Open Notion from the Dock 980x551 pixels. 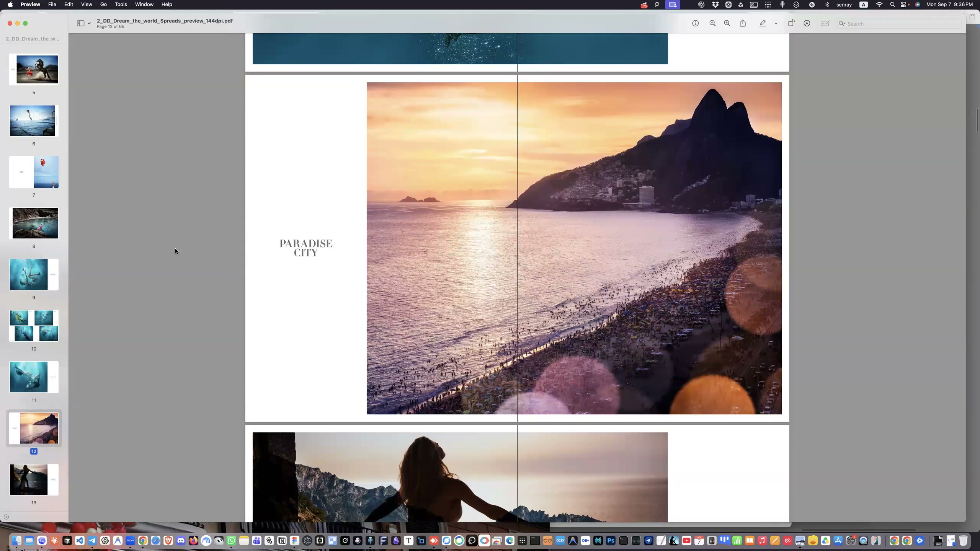tap(282, 540)
